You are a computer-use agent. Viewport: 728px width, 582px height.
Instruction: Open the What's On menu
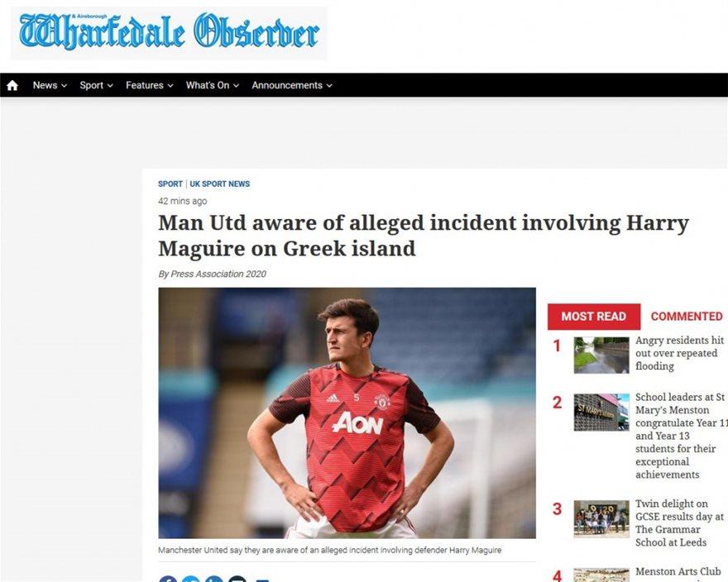pos(212,85)
